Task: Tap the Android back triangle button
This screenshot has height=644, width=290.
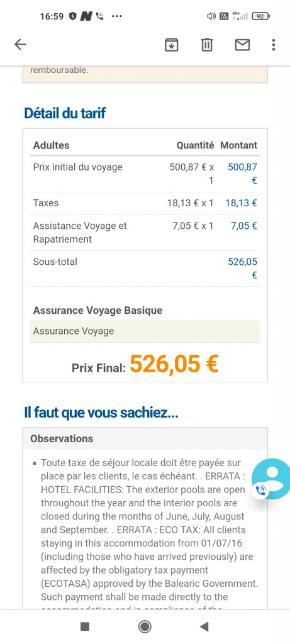Action: click(x=204, y=626)
